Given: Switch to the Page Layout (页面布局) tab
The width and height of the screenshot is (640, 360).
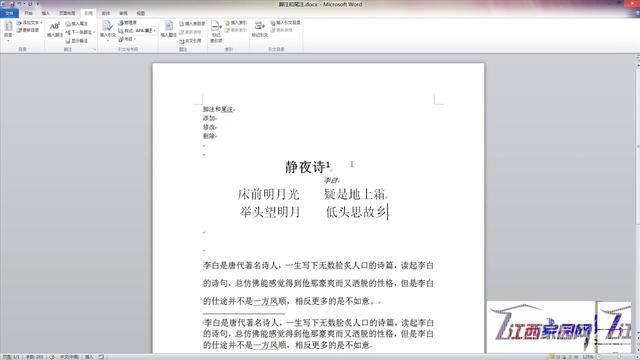Looking at the screenshot, I should (x=67, y=13).
